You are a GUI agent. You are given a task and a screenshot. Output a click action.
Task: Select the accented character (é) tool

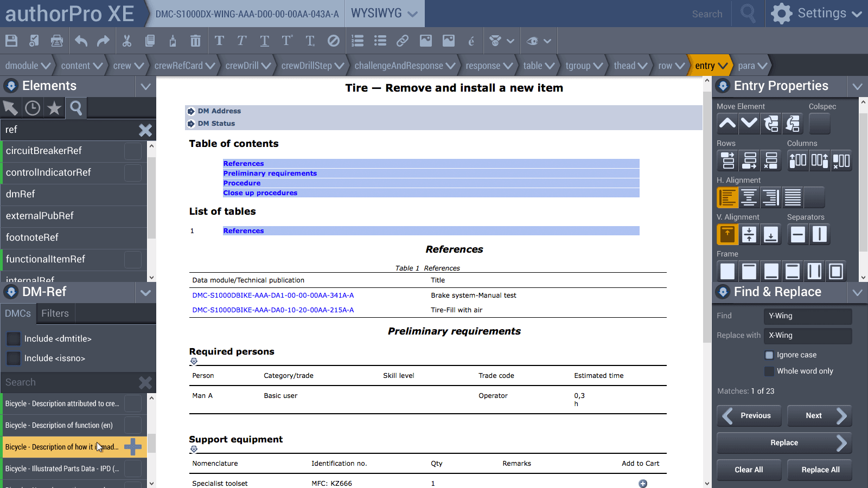[x=471, y=41]
